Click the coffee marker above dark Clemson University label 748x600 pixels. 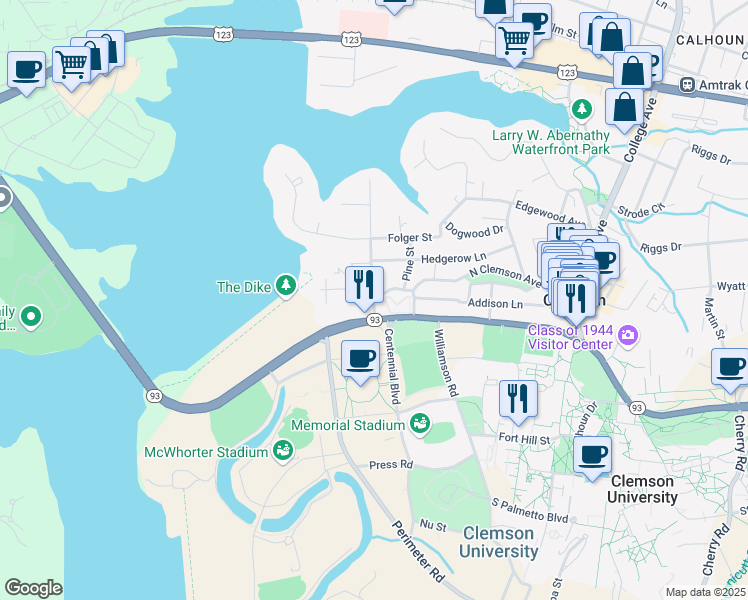(592, 457)
